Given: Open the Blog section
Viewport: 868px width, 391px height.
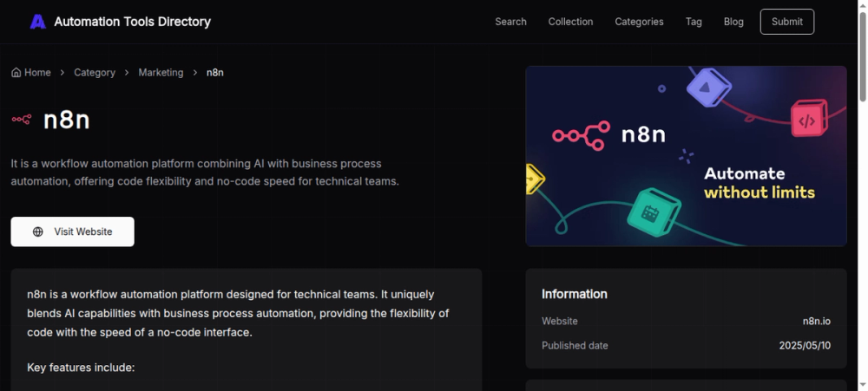Looking at the screenshot, I should [733, 22].
